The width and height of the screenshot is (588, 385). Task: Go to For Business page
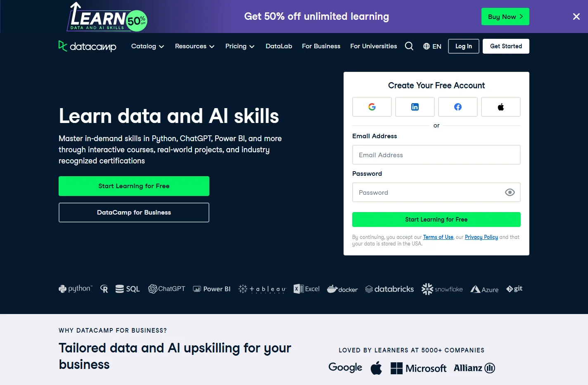(321, 46)
